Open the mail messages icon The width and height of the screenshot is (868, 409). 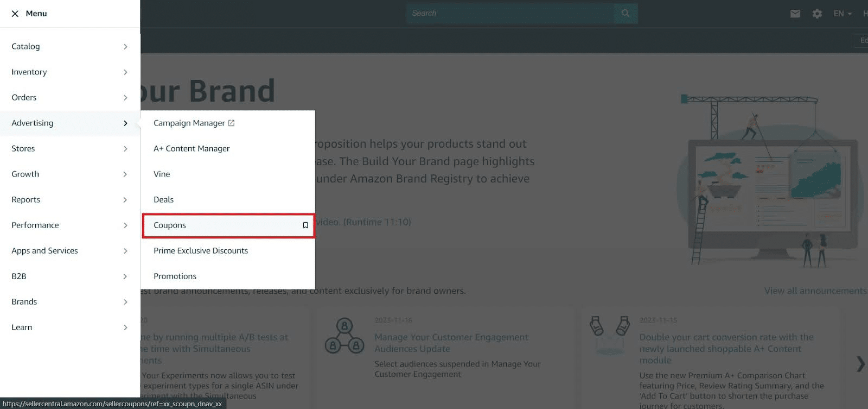[795, 14]
